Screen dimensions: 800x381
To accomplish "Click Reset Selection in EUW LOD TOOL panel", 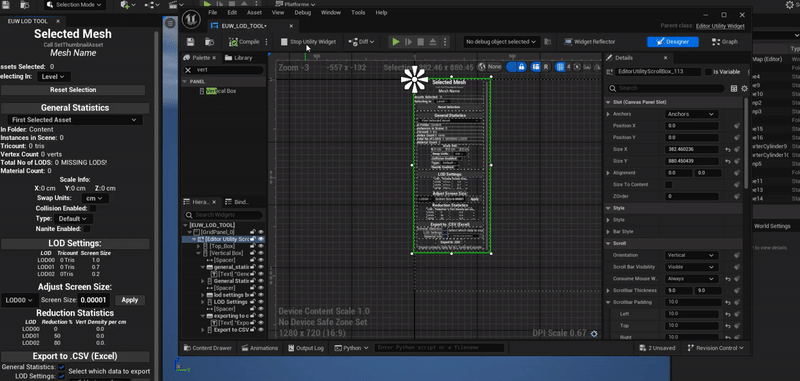I will (x=73, y=90).
